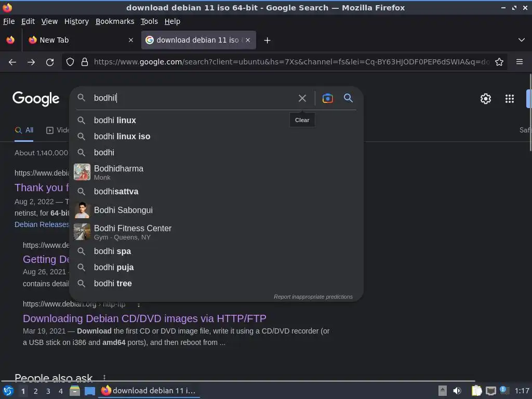Open the View menu
The height and width of the screenshot is (399, 532).
pos(49,21)
